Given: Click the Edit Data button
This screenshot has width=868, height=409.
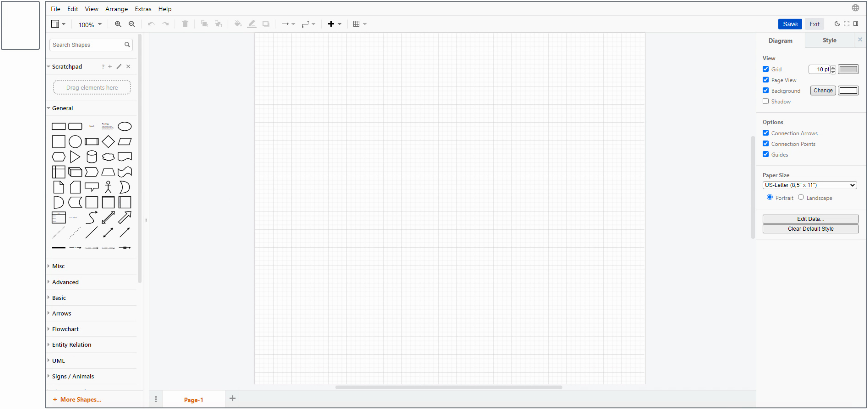Looking at the screenshot, I should coord(810,218).
